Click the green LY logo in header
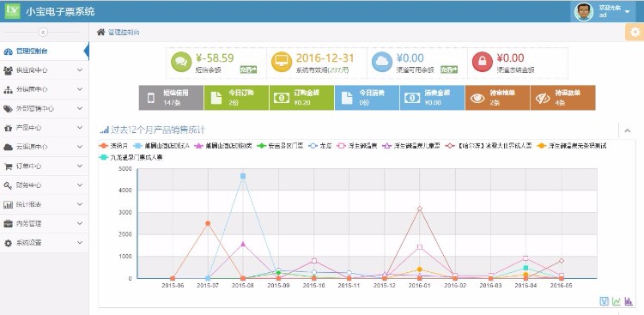This screenshot has width=644, height=315. click(x=12, y=11)
